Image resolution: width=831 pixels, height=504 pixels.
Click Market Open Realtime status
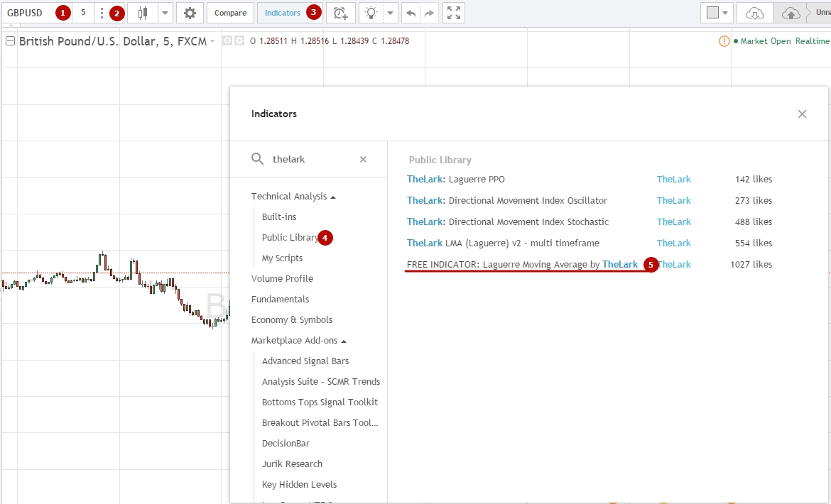(782, 40)
